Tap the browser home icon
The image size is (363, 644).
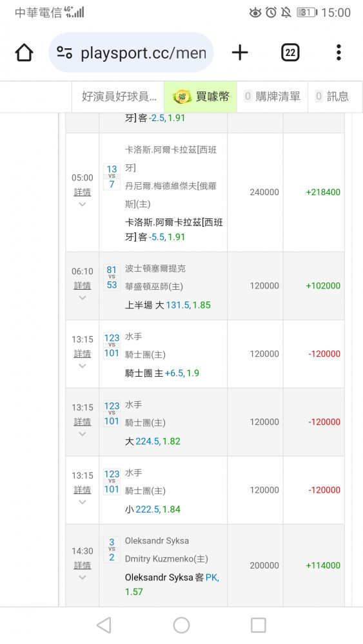click(x=24, y=53)
